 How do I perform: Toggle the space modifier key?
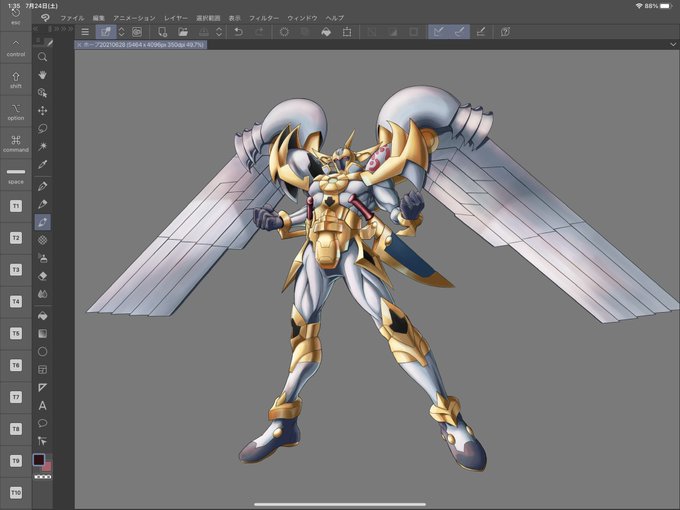click(16, 176)
